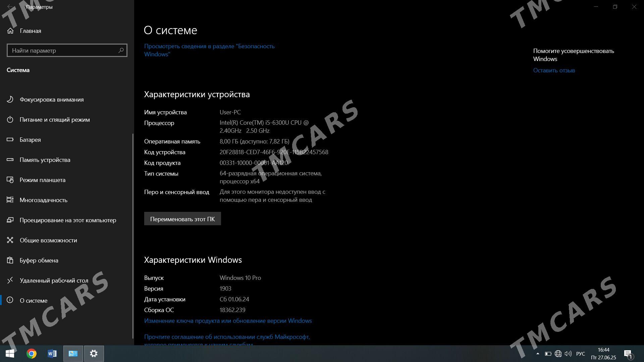Switch to the blue window app on taskbar
The width and height of the screenshot is (644, 362).
(x=73, y=354)
